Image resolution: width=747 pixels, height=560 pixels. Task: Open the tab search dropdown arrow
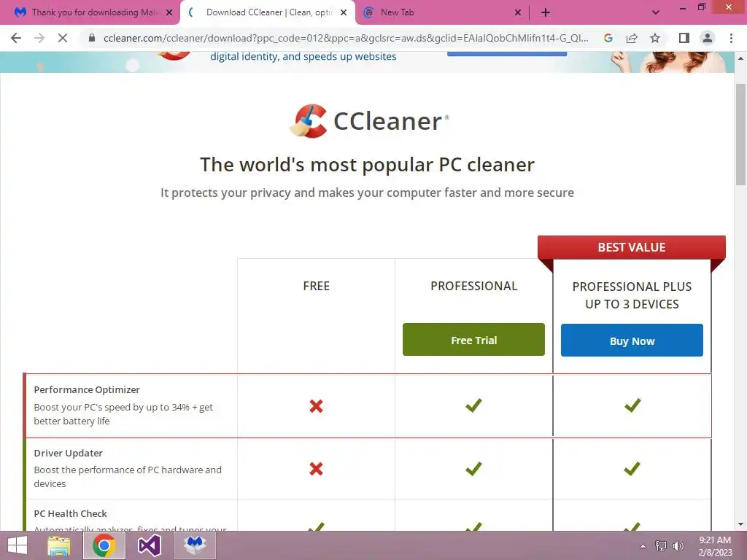656,12
